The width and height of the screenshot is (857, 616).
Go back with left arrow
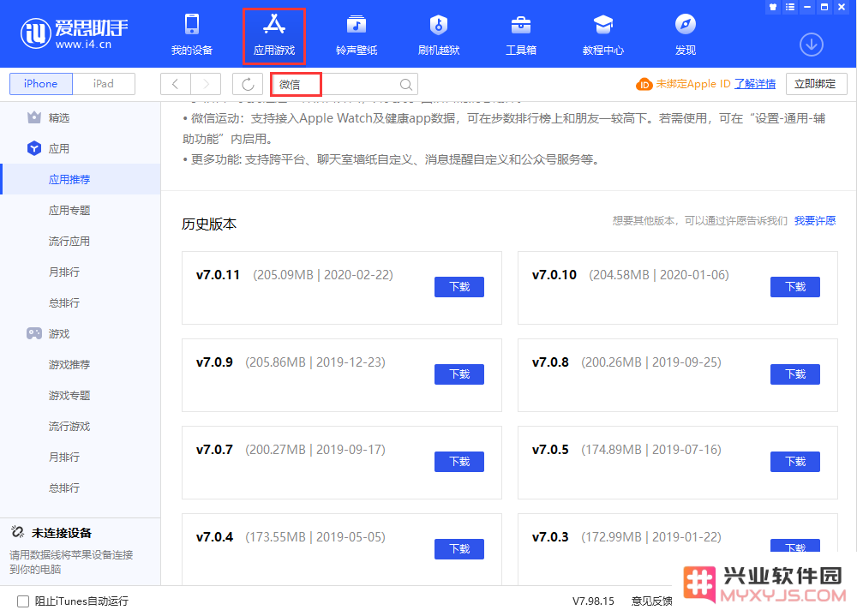(176, 84)
